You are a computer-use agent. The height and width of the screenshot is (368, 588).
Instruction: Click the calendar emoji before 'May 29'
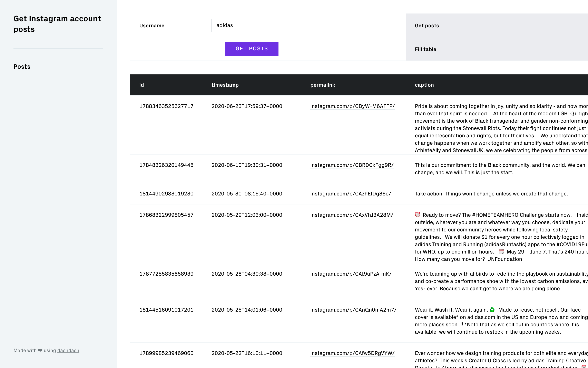pyautogui.click(x=501, y=252)
